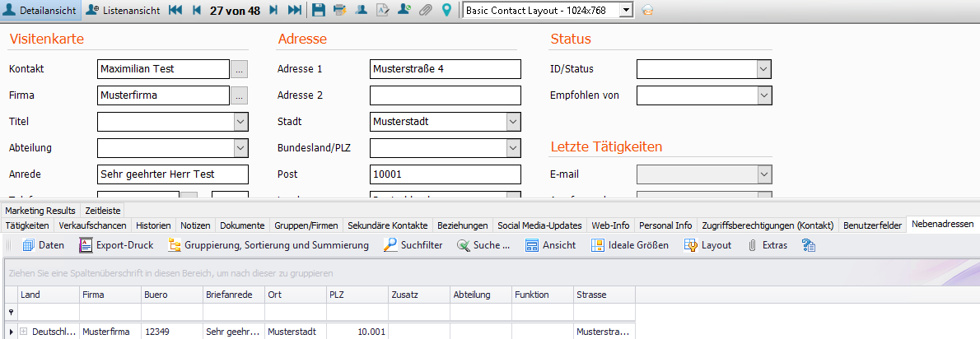
Task: Open the grid Layout toolbar button
Action: pyautogui.click(x=708, y=245)
